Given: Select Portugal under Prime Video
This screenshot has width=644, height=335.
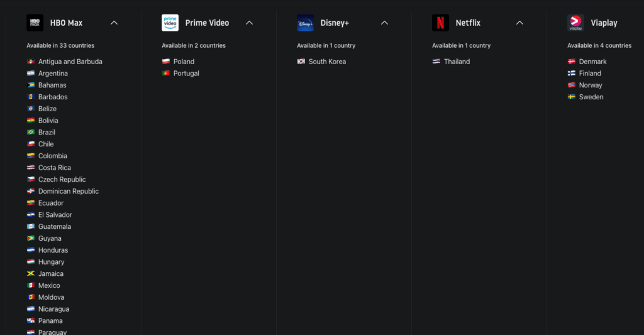Looking at the screenshot, I should (186, 74).
